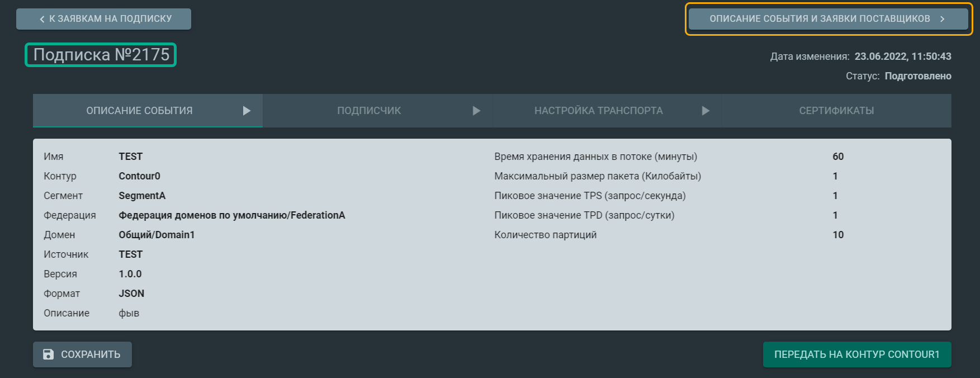Click ПЕРЕДАТЬ НА КОНТУР CONTOUR1 button
The width and height of the screenshot is (980, 378).
[856, 355]
